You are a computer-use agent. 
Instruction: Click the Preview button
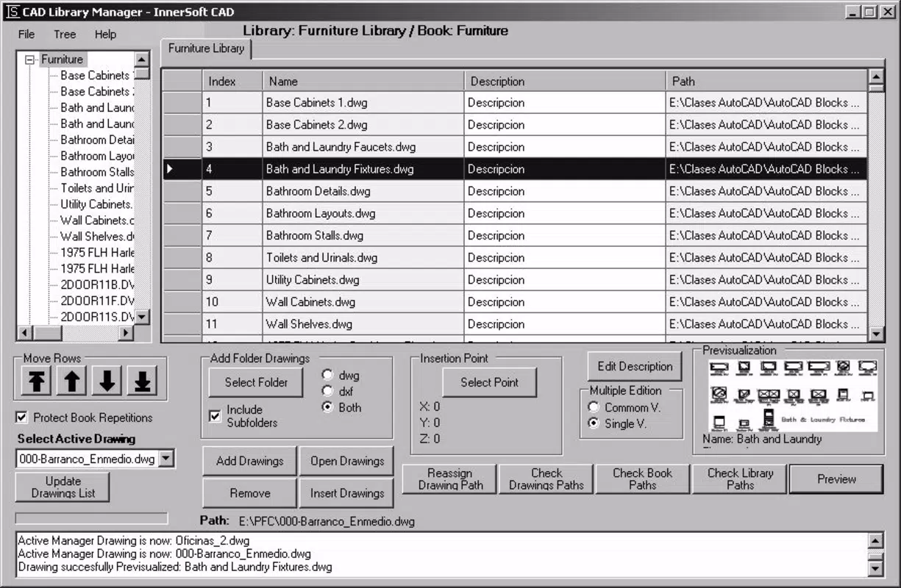click(836, 479)
